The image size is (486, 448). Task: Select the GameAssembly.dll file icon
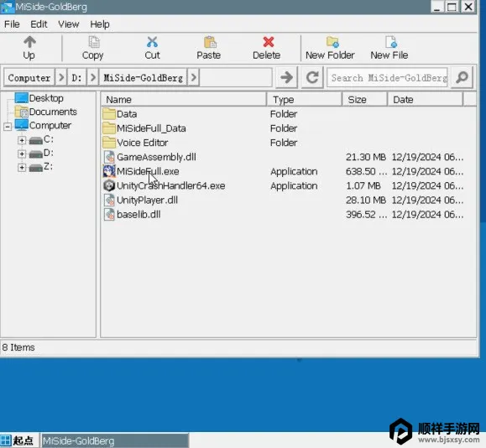[x=109, y=157]
